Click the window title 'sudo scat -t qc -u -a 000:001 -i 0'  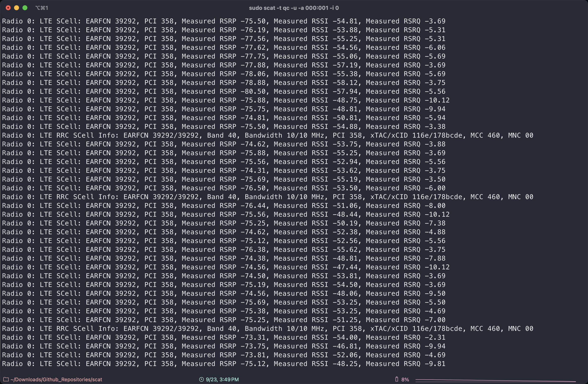pyautogui.click(x=294, y=8)
